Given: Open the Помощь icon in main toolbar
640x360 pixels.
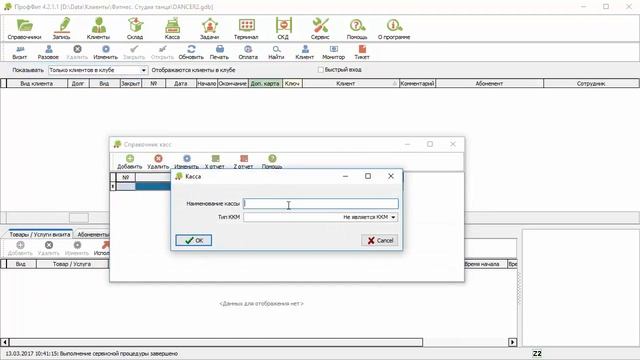Looking at the screenshot, I should 357,29.
